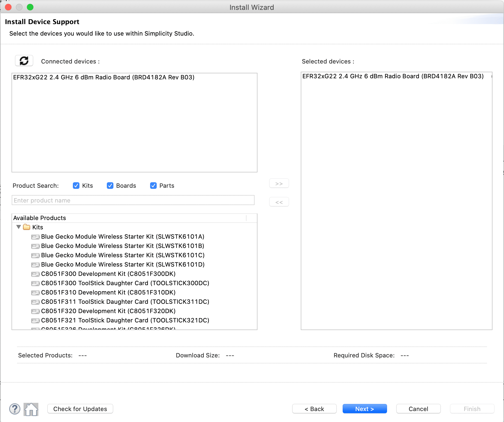The image size is (504, 422).
Task: Collapse the Kits tree node
Action: [x=19, y=227]
